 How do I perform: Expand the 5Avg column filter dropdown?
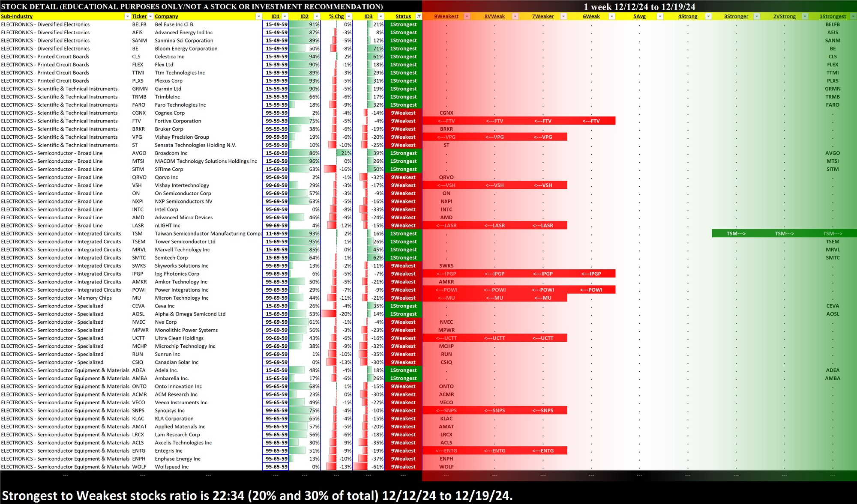[660, 16]
